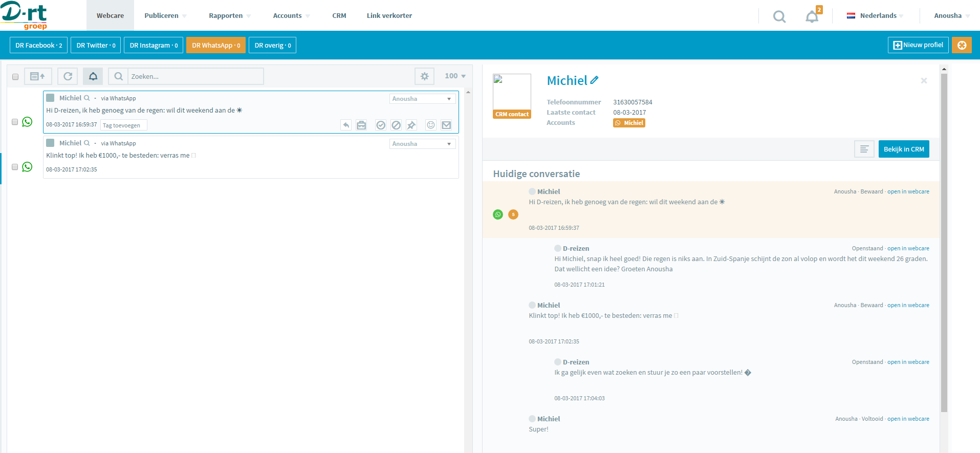980x453 pixels.
Task: Mark first message done with checkmark icon
Action: pyautogui.click(x=381, y=125)
